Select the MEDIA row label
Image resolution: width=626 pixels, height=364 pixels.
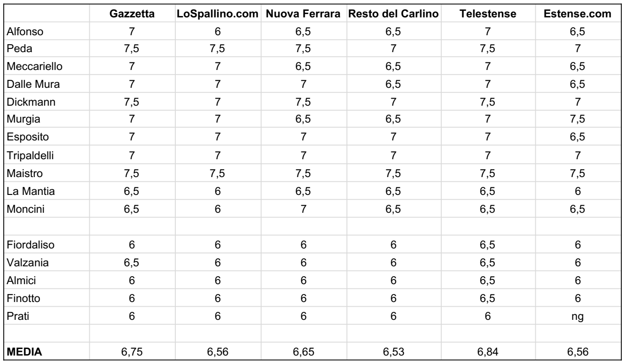[x=47, y=352]
